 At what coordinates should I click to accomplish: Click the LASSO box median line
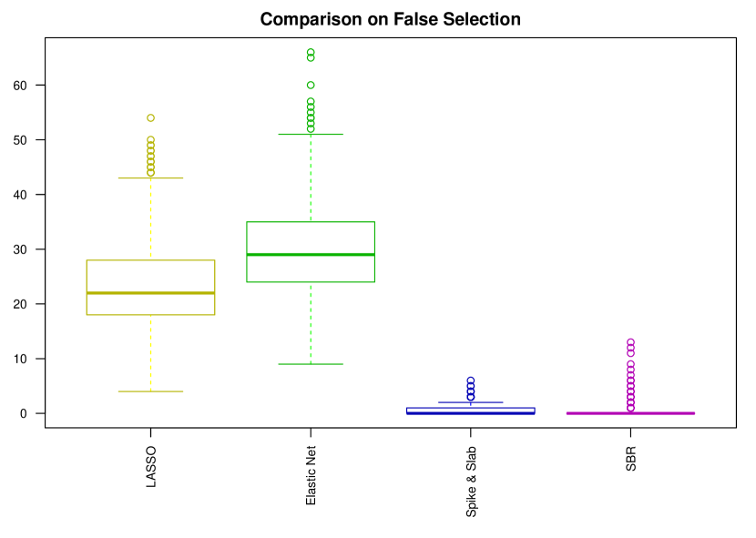click(150, 293)
